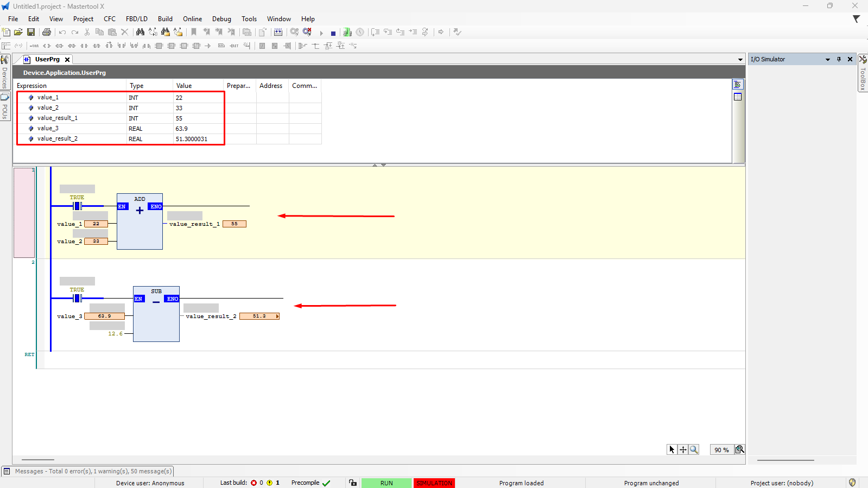
Task: Click the 90 % zoom level button
Action: click(721, 450)
